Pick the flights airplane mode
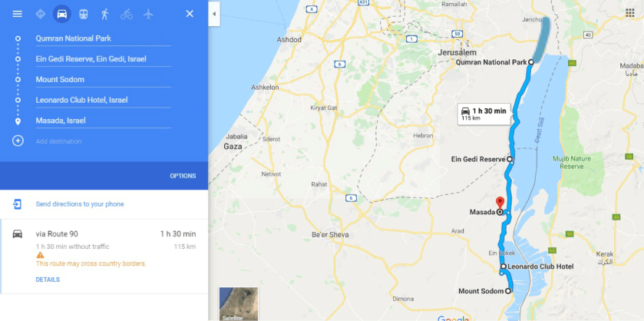644x321 pixels. click(x=148, y=14)
